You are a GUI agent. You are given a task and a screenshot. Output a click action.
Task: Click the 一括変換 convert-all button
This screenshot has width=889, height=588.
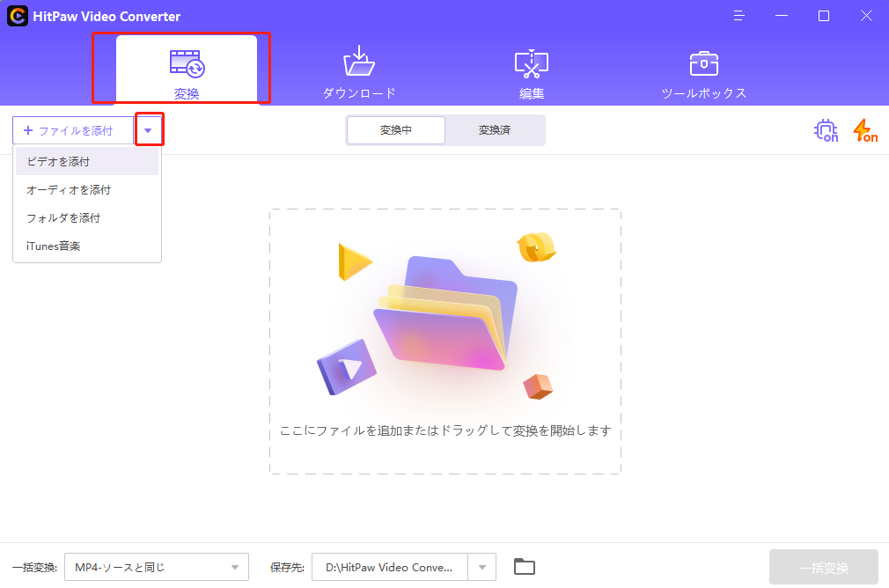pos(824,567)
